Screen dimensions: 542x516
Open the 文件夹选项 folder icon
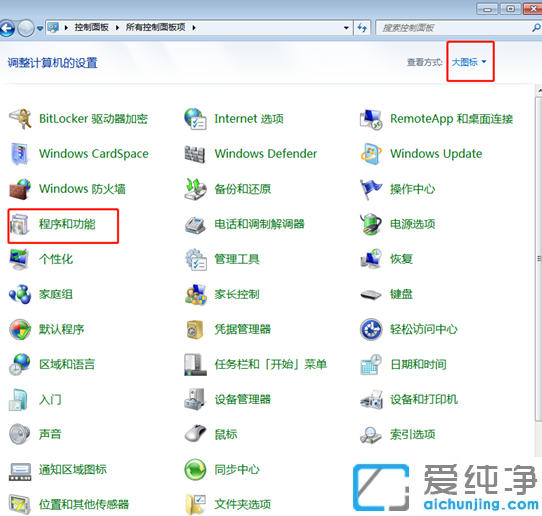click(196, 505)
